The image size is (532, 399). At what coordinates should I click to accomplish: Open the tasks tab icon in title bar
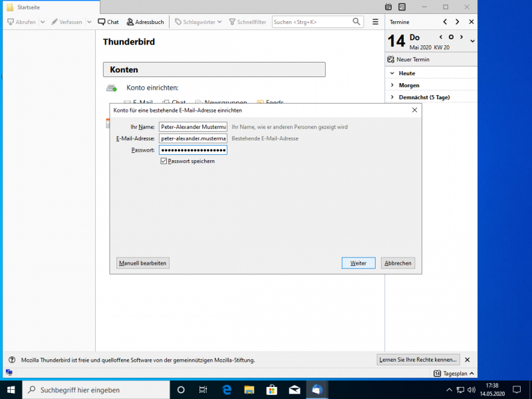tap(403, 7)
